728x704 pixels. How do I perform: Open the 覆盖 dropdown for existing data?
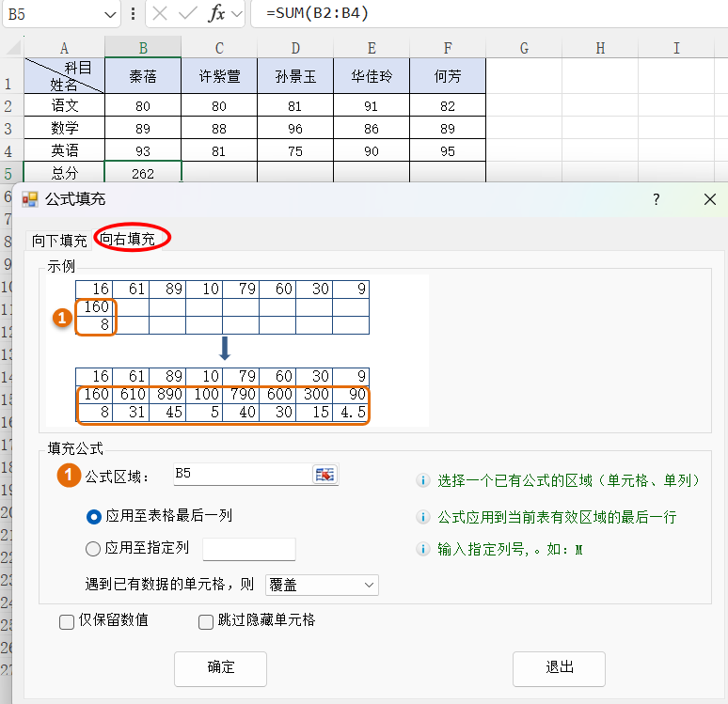tap(322, 585)
